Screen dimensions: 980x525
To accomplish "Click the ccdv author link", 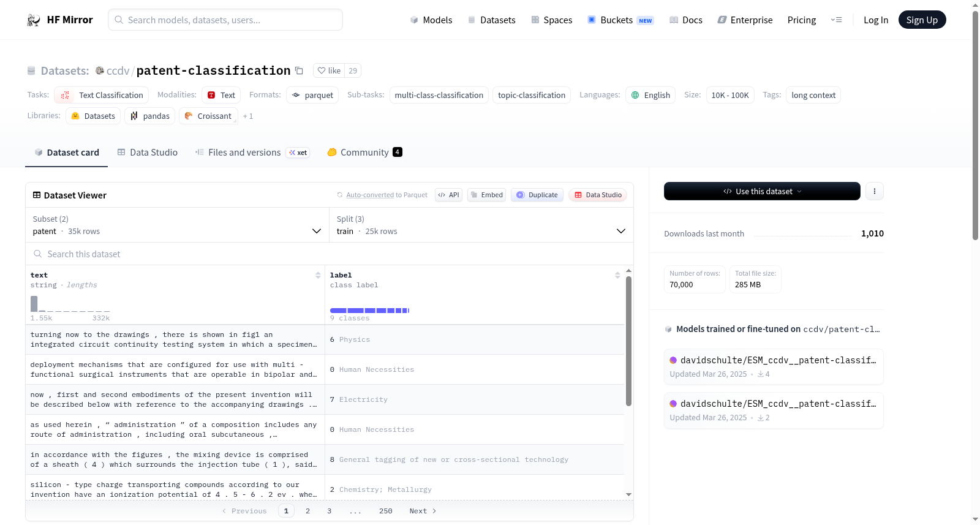I will 118,70.
